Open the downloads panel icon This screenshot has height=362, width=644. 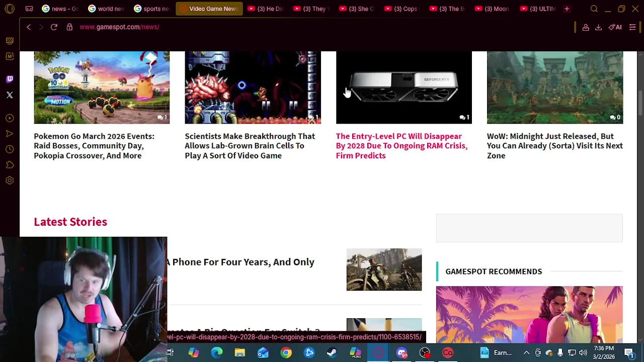(598, 27)
